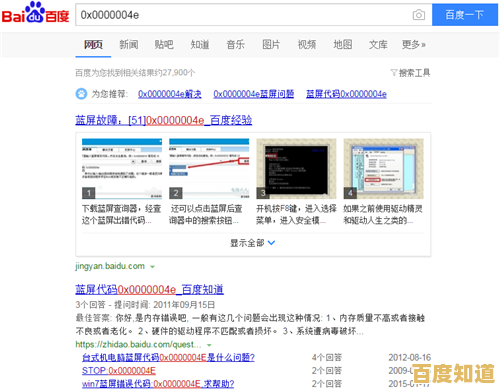Open the STOP:0x0000004E link
The width and height of the screenshot is (500, 392).
[119, 371]
